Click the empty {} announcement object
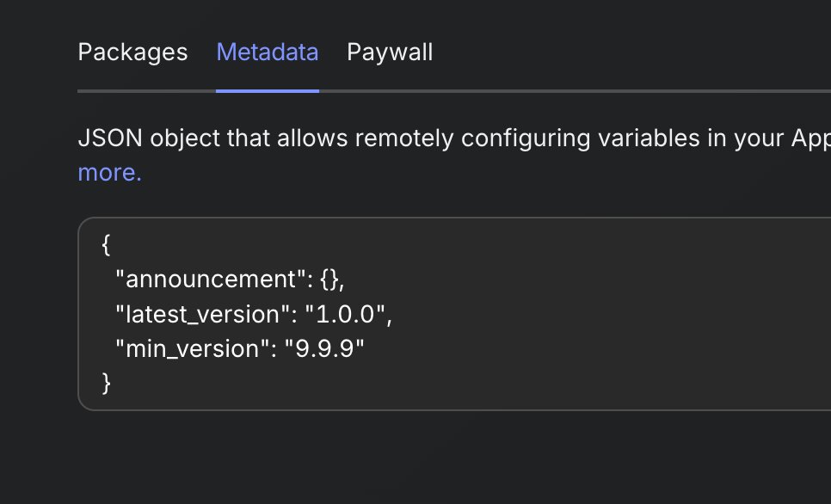The image size is (831, 504). coord(329,280)
